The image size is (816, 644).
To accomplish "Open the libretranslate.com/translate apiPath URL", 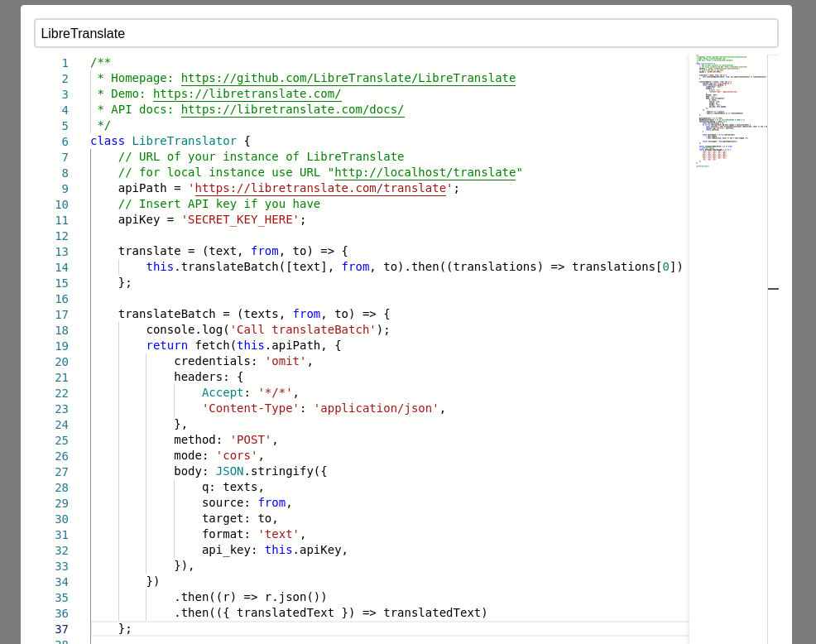I will coord(320,188).
